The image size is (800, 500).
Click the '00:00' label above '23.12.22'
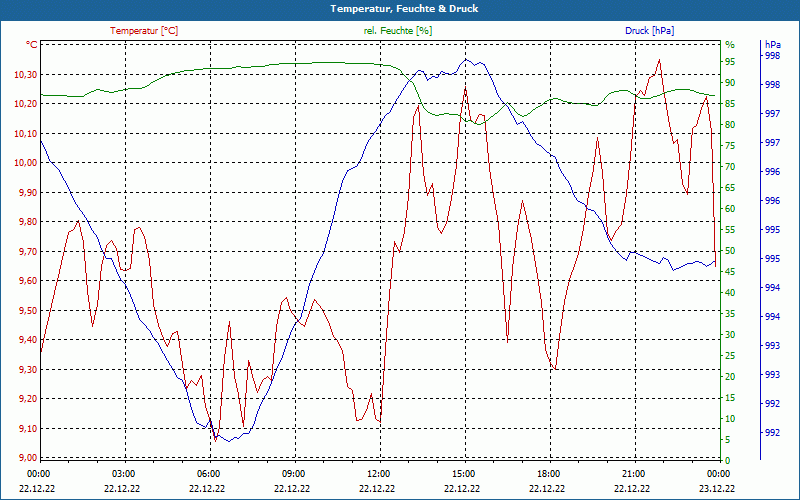click(719, 473)
